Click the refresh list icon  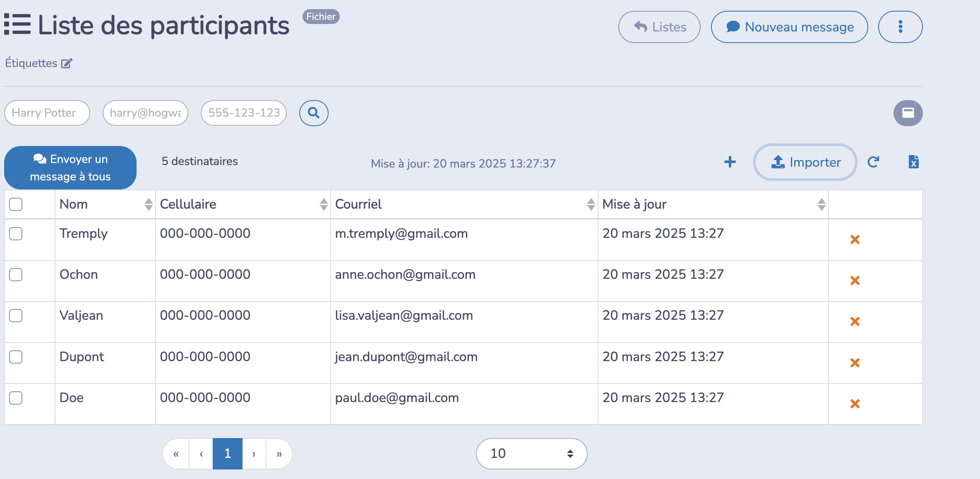pyautogui.click(x=873, y=162)
